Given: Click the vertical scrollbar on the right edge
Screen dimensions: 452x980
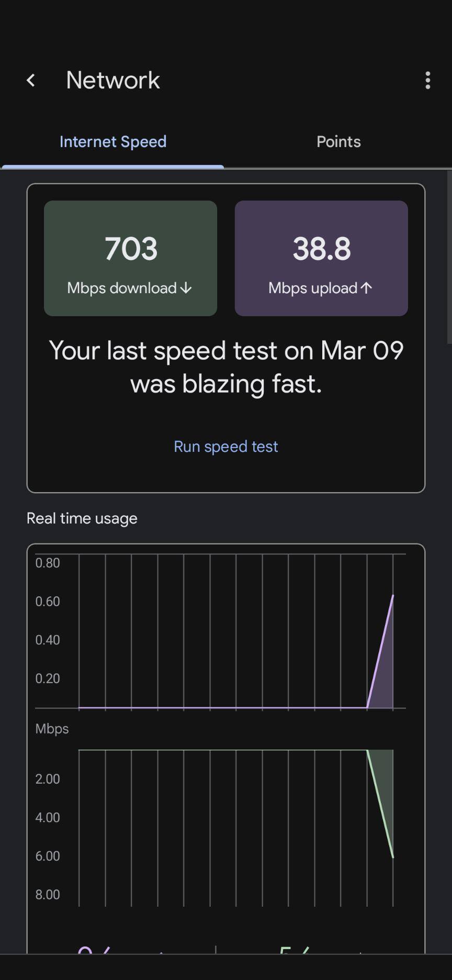Looking at the screenshot, I should click(449, 258).
